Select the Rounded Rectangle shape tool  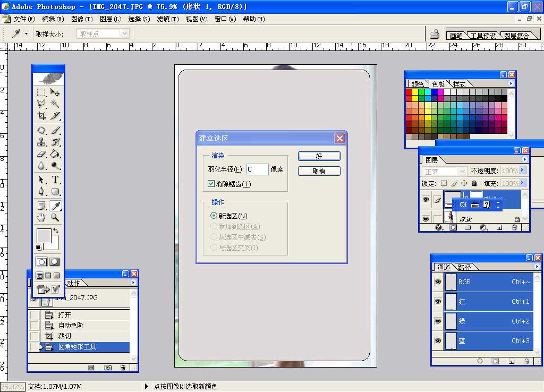[55, 191]
